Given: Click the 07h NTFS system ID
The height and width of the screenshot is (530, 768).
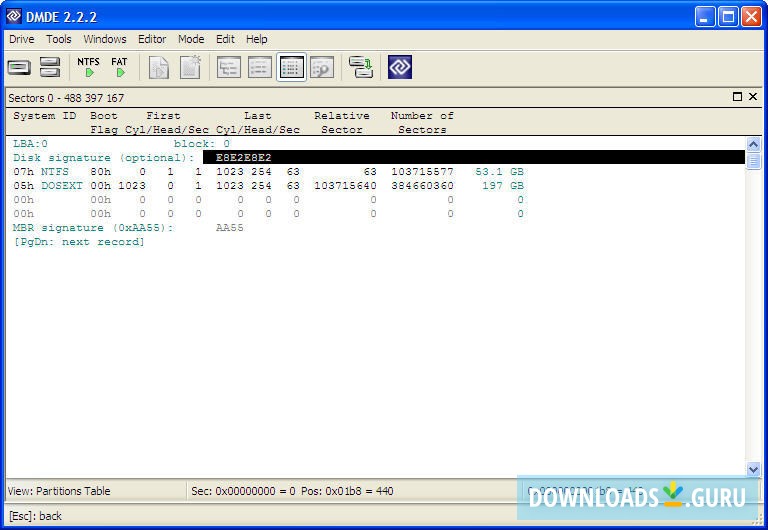Looking at the screenshot, I should click(41, 172).
